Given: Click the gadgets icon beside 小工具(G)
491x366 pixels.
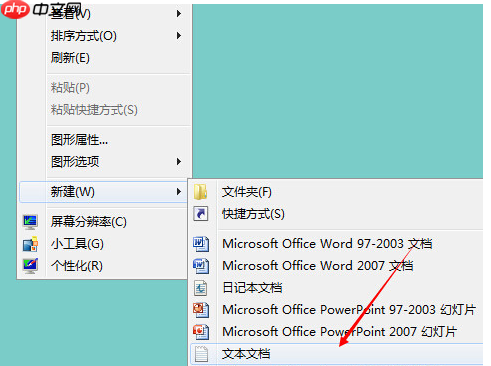Looking at the screenshot, I should tap(30, 244).
